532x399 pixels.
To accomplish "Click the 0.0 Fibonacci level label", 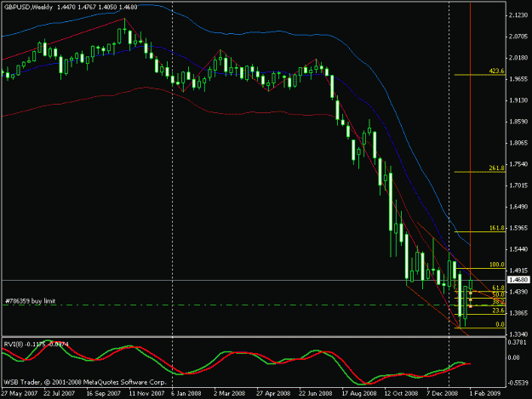I will click(500, 324).
